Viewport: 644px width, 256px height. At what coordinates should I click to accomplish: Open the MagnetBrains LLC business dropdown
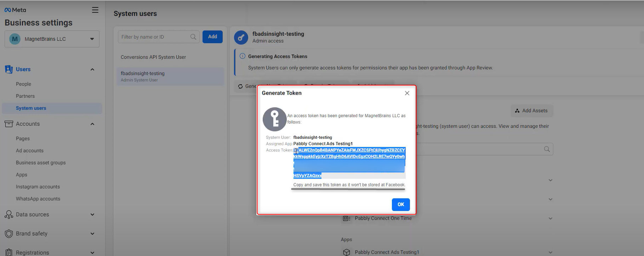click(x=52, y=39)
